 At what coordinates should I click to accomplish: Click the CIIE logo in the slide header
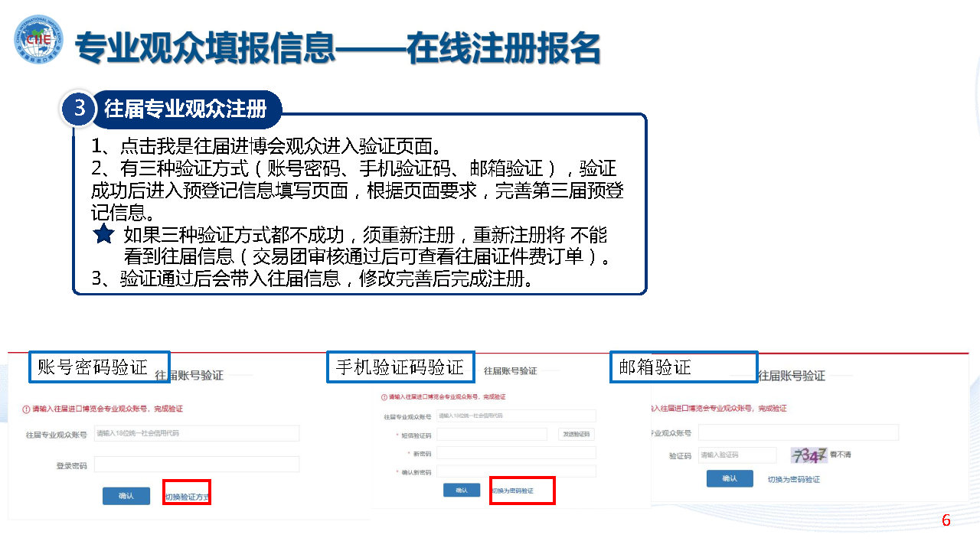38,39
